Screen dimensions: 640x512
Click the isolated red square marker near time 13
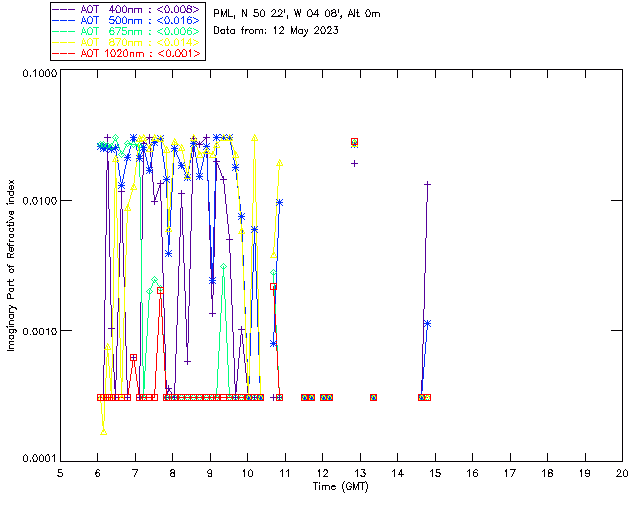[x=355, y=142]
